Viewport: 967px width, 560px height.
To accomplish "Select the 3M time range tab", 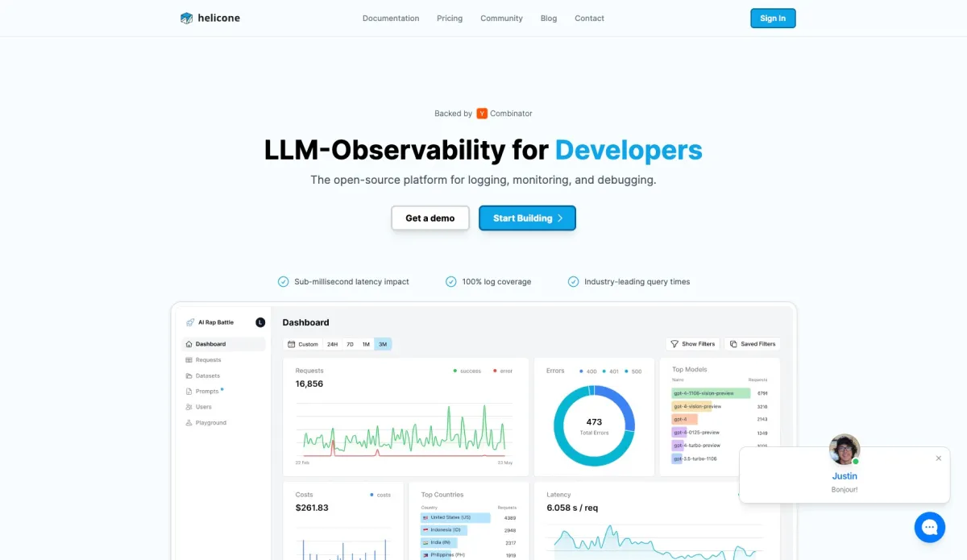I will 383,344.
